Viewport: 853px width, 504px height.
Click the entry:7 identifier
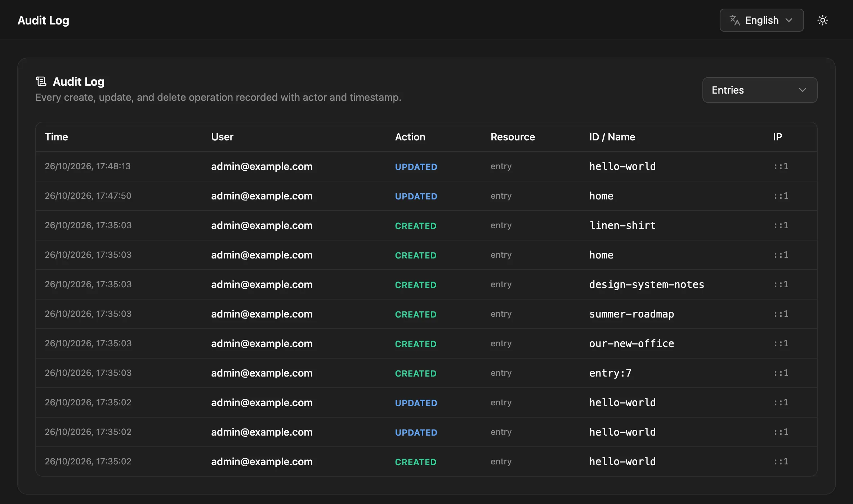pos(610,373)
